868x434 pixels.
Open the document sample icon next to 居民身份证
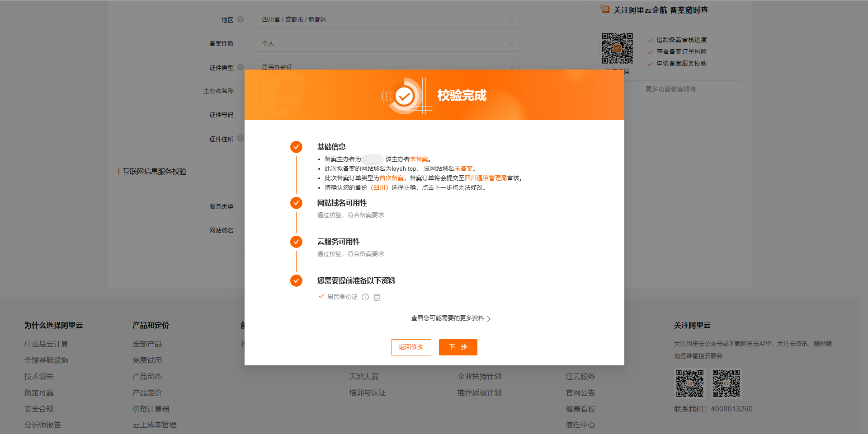point(377,297)
